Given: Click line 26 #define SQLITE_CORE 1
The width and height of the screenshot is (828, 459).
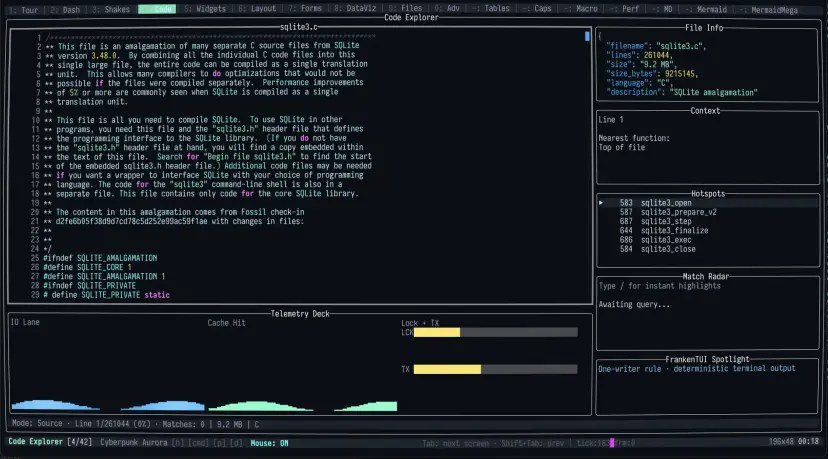Looking at the screenshot, I should (x=87, y=267).
